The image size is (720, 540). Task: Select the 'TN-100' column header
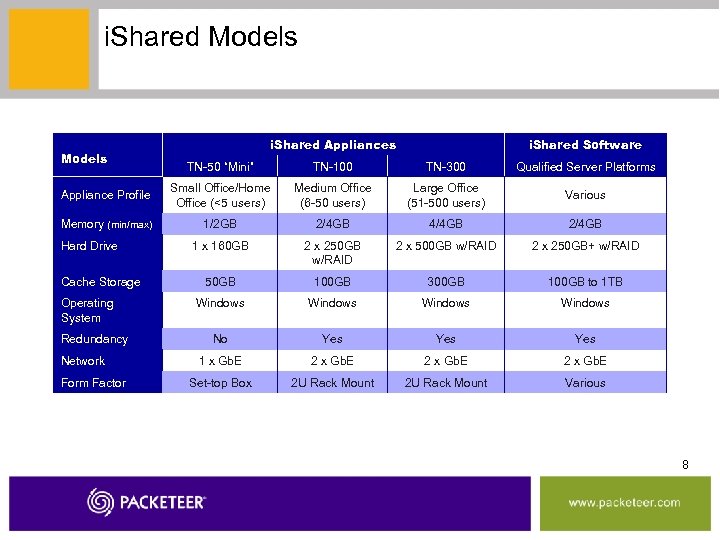tap(332, 167)
